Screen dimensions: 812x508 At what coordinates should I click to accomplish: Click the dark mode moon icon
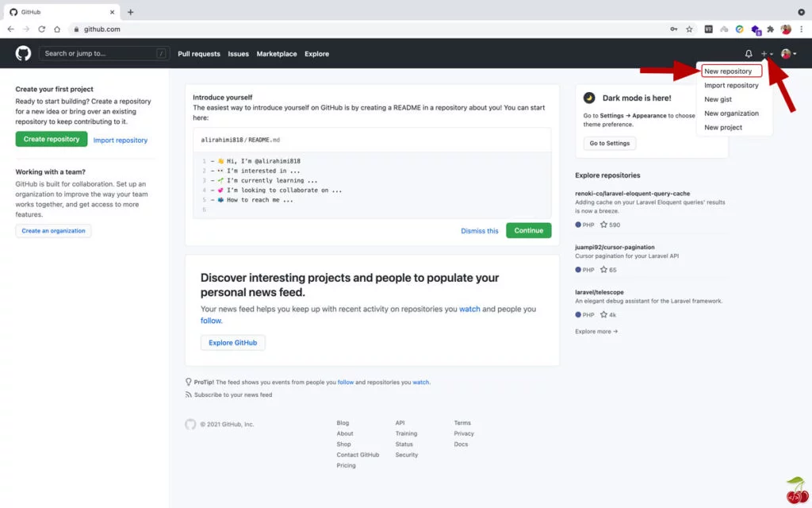588,98
